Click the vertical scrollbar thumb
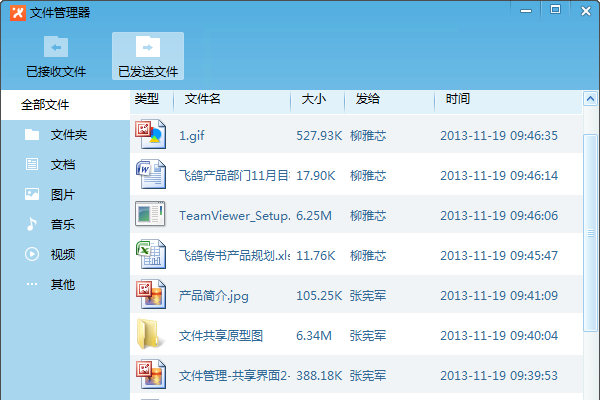The image size is (600, 400). pos(590,233)
